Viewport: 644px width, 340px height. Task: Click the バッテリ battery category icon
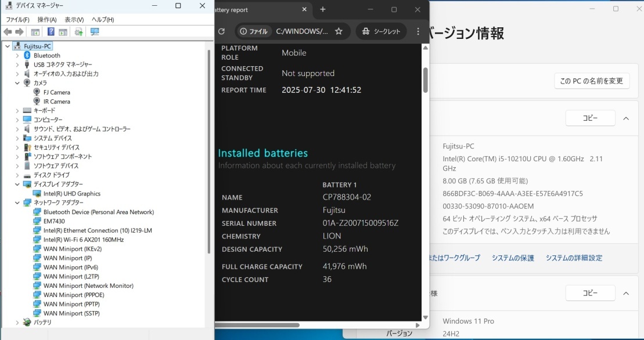point(27,323)
